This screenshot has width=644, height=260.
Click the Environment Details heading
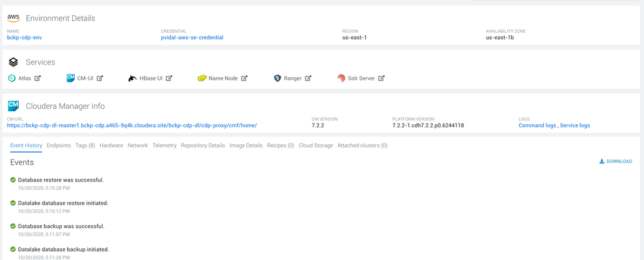(61, 19)
